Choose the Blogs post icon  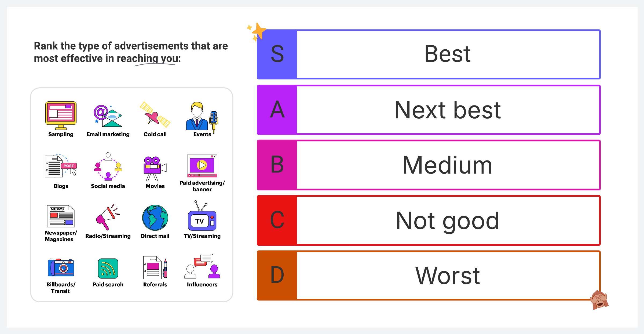point(61,166)
